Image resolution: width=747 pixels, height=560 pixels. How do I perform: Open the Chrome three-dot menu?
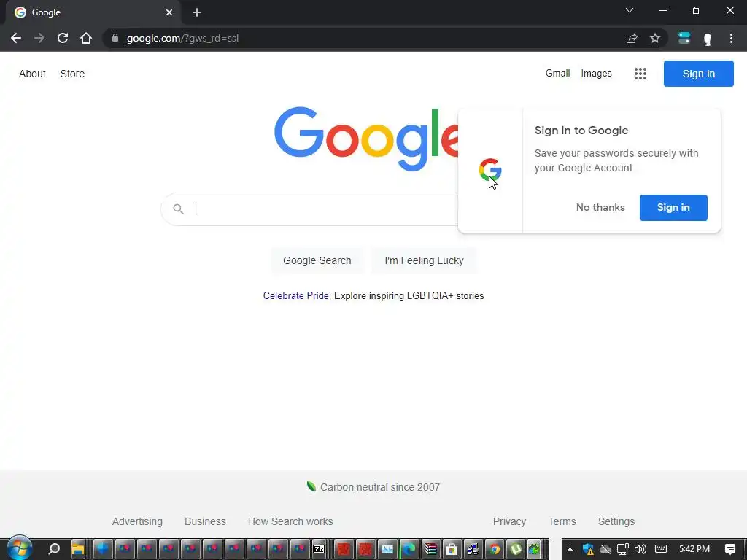click(x=731, y=38)
